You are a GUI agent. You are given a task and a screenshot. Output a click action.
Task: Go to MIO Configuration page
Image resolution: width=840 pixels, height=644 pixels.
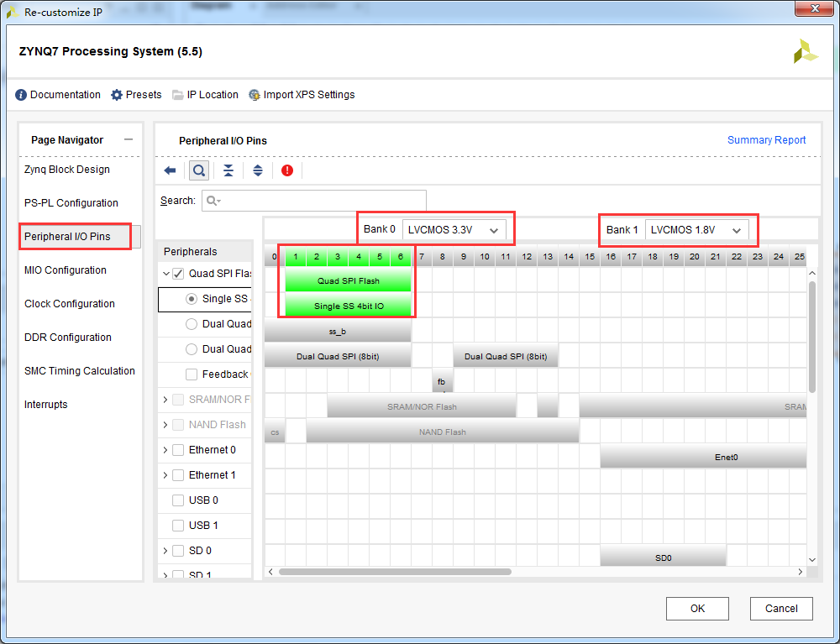pyautogui.click(x=66, y=270)
